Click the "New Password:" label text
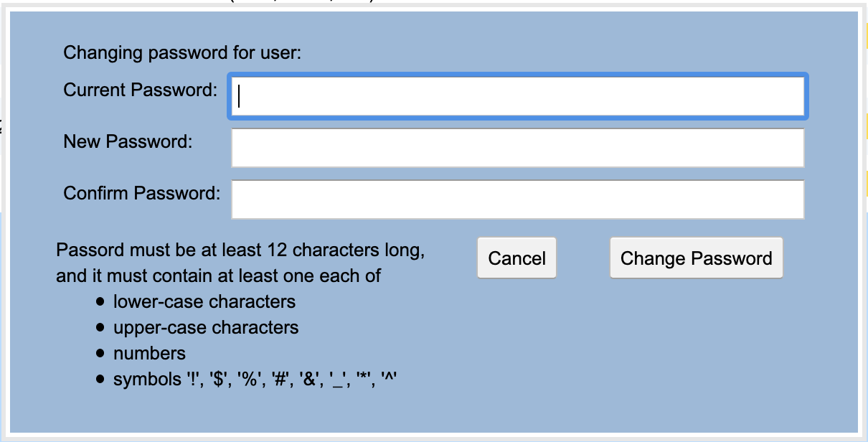Screen dimensions: 868x442 tap(128, 142)
